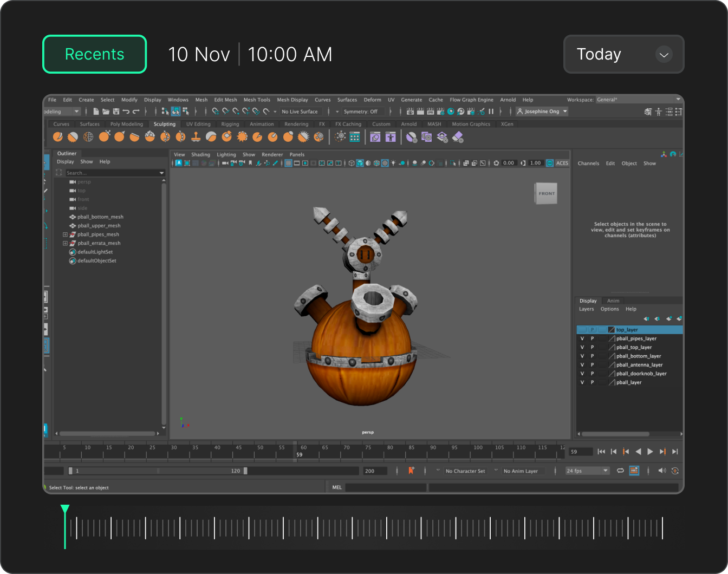Click the Open scene folder icon
728x574 pixels.
pos(106,112)
